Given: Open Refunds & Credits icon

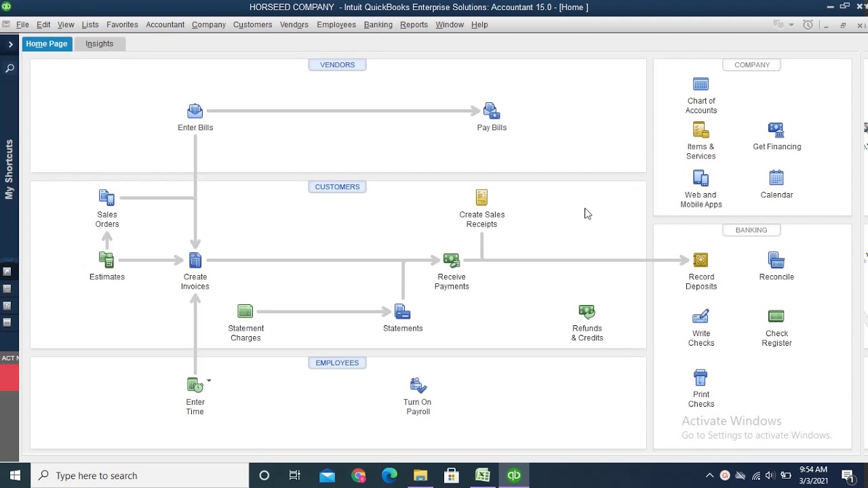Looking at the screenshot, I should click(x=587, y=312).
